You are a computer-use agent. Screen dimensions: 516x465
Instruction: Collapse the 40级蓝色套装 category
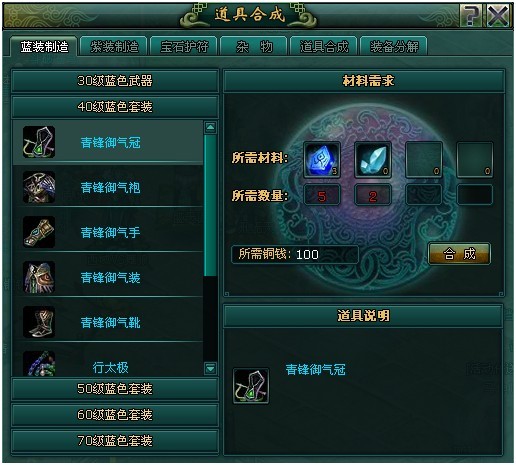(115, 107)
